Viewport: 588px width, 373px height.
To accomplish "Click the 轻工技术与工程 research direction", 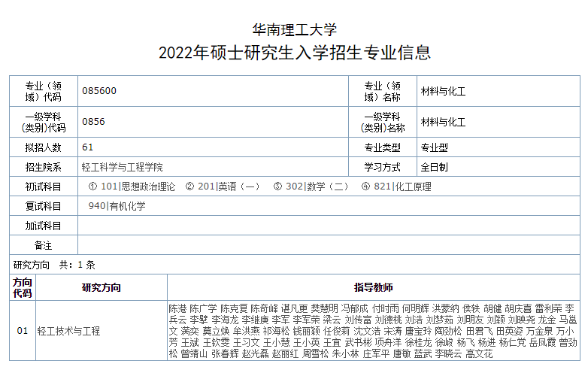I will click(68, 331).
